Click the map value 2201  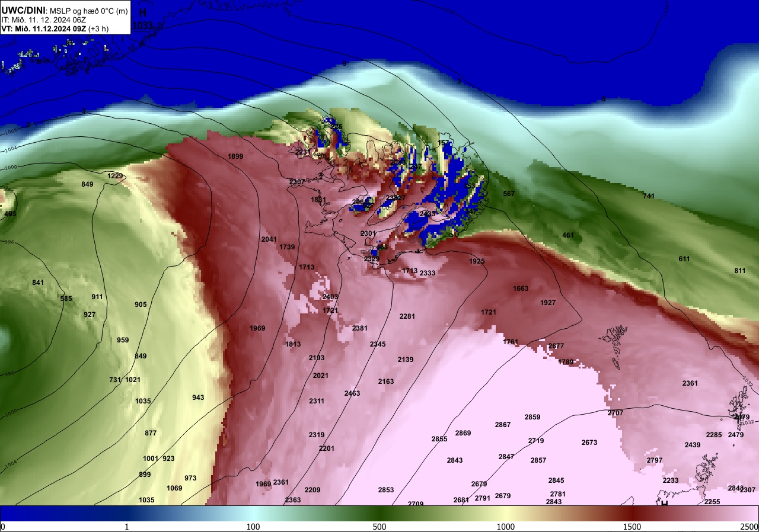point(327,448)
